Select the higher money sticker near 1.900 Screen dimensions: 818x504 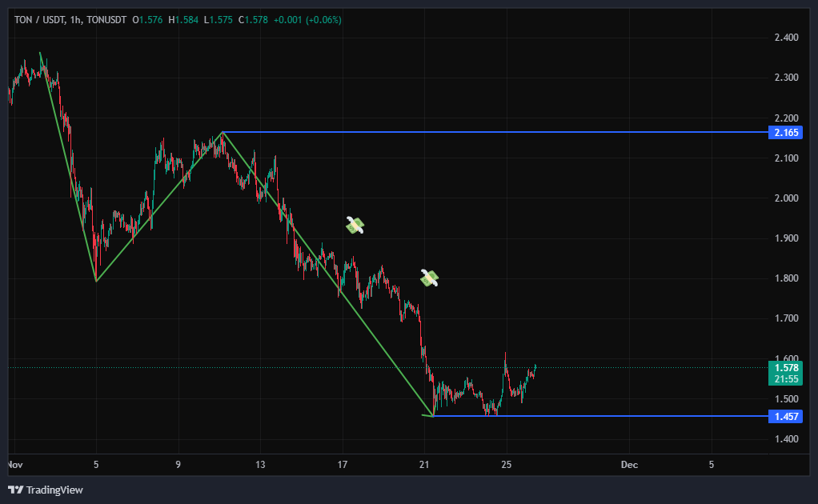[355, 226]
